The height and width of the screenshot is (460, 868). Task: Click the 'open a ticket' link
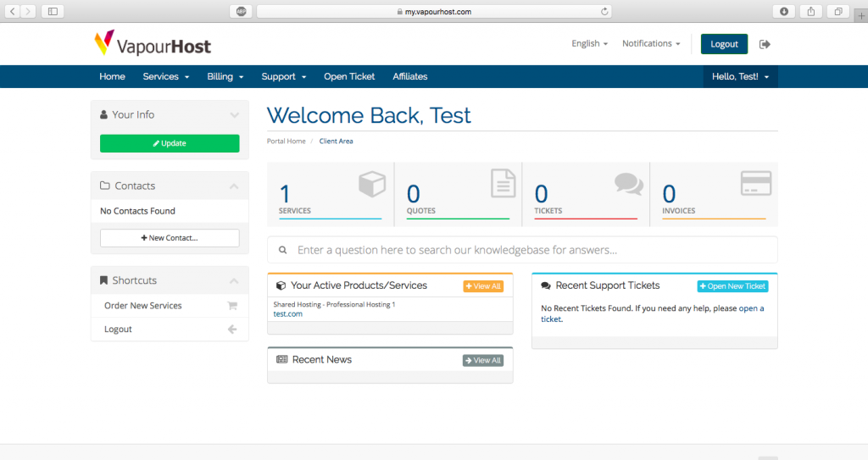[x=652, y=313]
